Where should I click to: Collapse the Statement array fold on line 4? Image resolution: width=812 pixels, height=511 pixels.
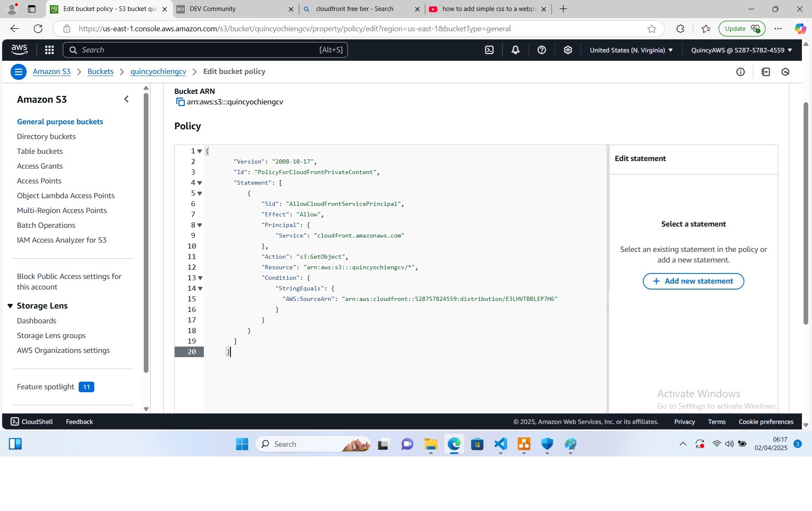pyautogui.click(x=200, y=183)
